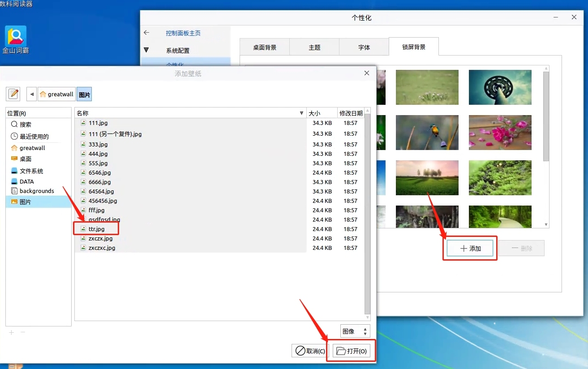Switch to the 主题 tab

tap(314, 47)
